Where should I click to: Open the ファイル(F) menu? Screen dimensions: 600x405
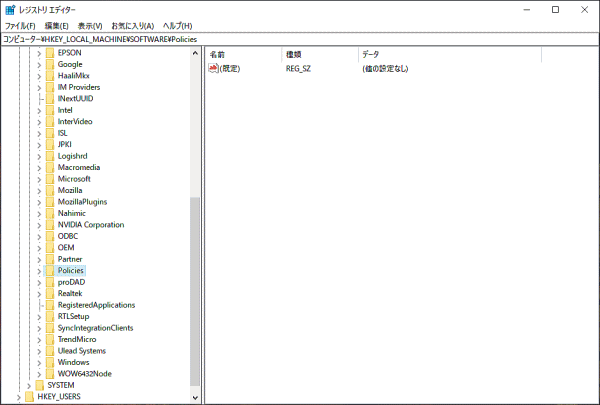20,25
